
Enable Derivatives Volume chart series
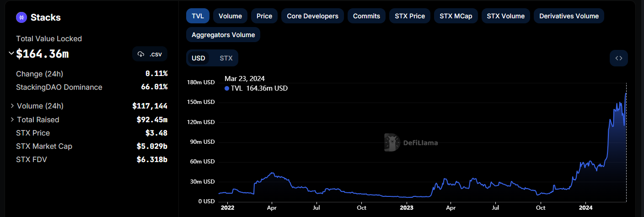click(569, 16)
